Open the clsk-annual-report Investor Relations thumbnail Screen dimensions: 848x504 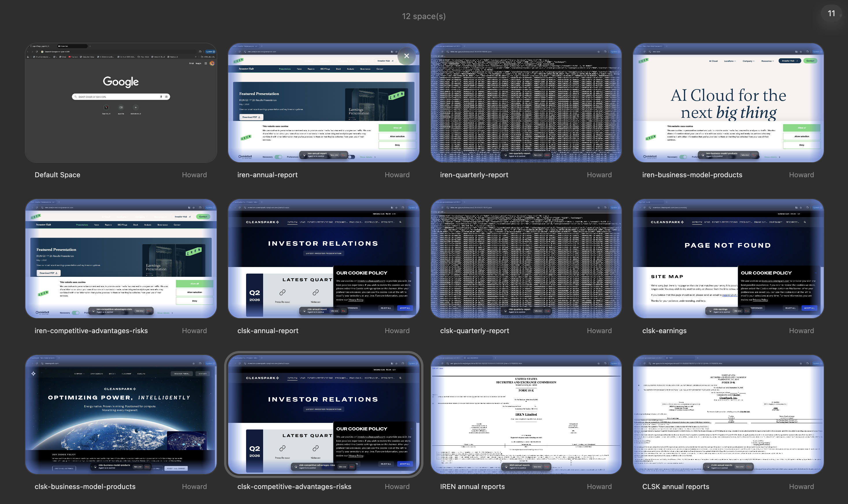323,258
